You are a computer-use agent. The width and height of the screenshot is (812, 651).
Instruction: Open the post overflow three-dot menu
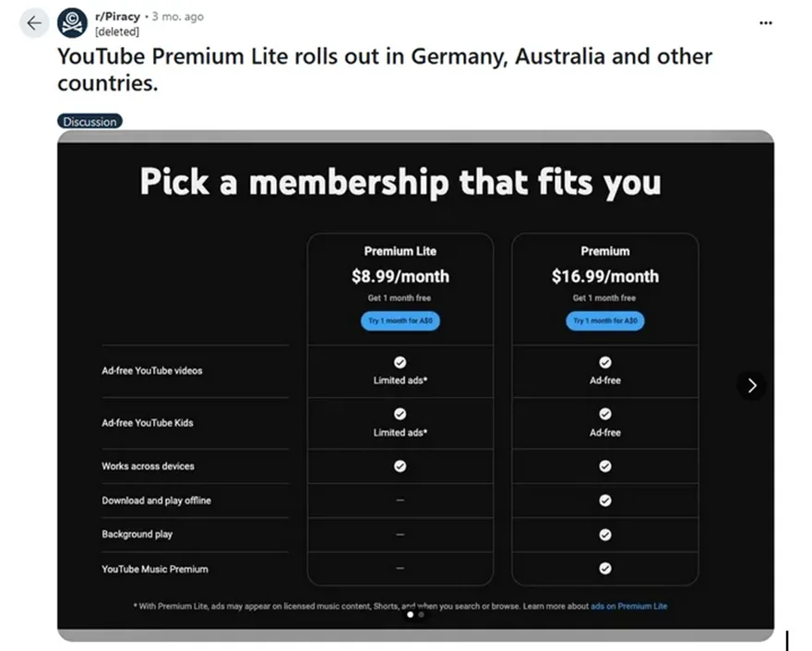click(765, 22)
